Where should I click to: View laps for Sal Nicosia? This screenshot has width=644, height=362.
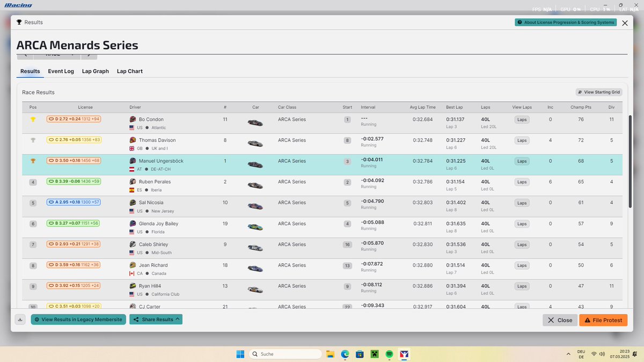pos(522,203)
